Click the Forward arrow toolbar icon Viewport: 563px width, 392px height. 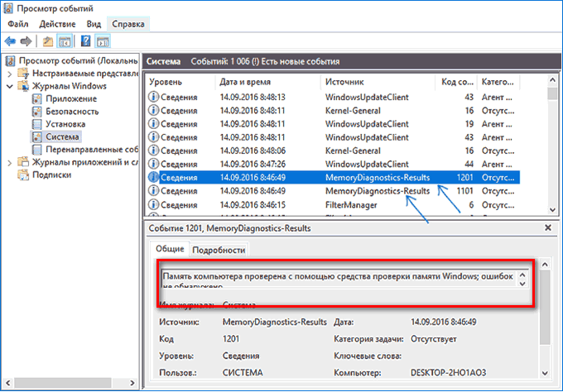coord(26,41)
